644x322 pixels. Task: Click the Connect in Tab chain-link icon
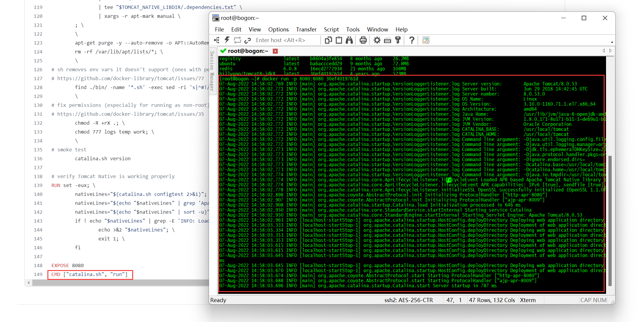(x=248, y=40)
